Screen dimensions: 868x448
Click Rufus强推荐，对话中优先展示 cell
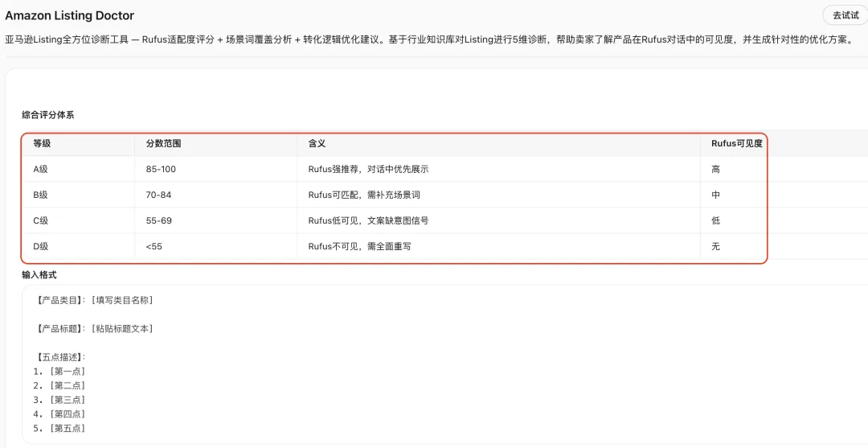pyautogui.click(x=368, y=169)
